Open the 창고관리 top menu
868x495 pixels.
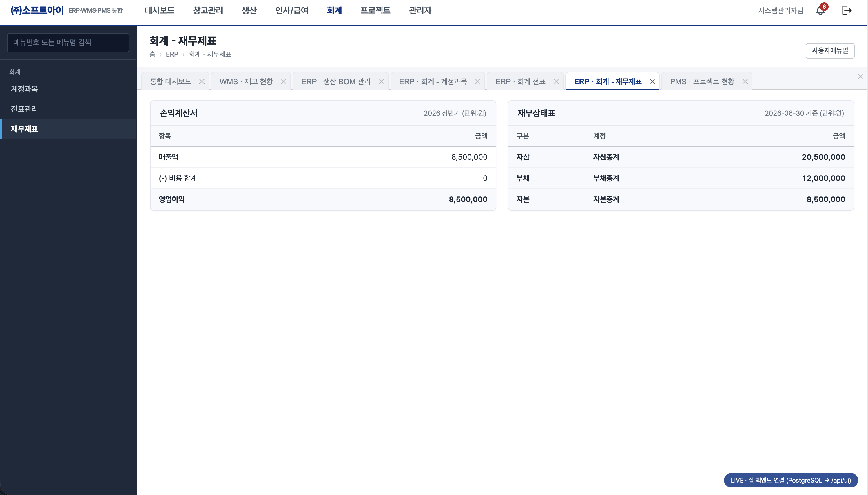coord(208,10)
